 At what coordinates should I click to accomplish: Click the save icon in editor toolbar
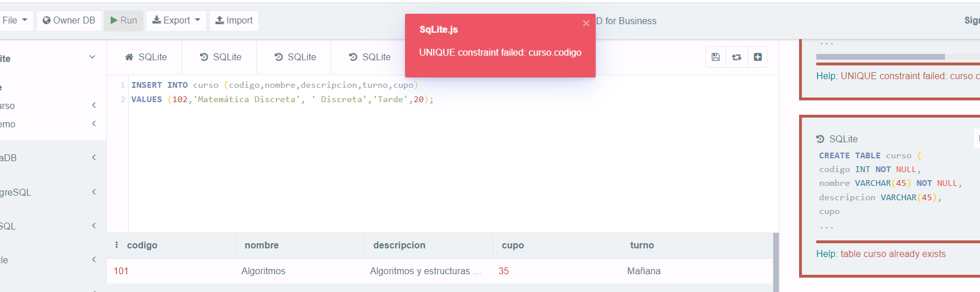(716, 57)
